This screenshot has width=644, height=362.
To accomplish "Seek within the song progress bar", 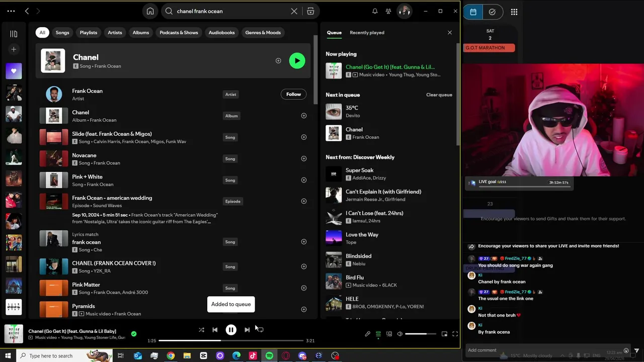I will click(x=231, y=340).
